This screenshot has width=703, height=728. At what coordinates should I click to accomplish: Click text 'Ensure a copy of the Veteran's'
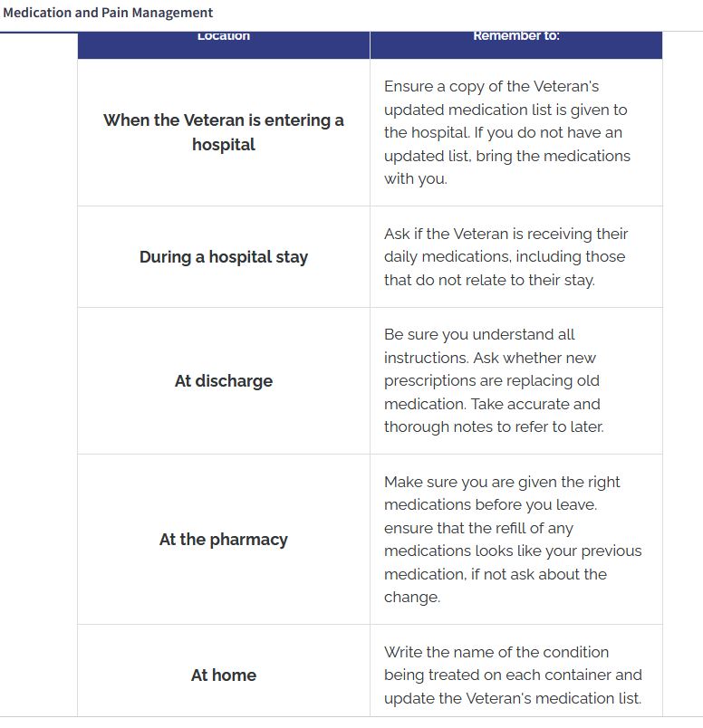pos(491,87)
